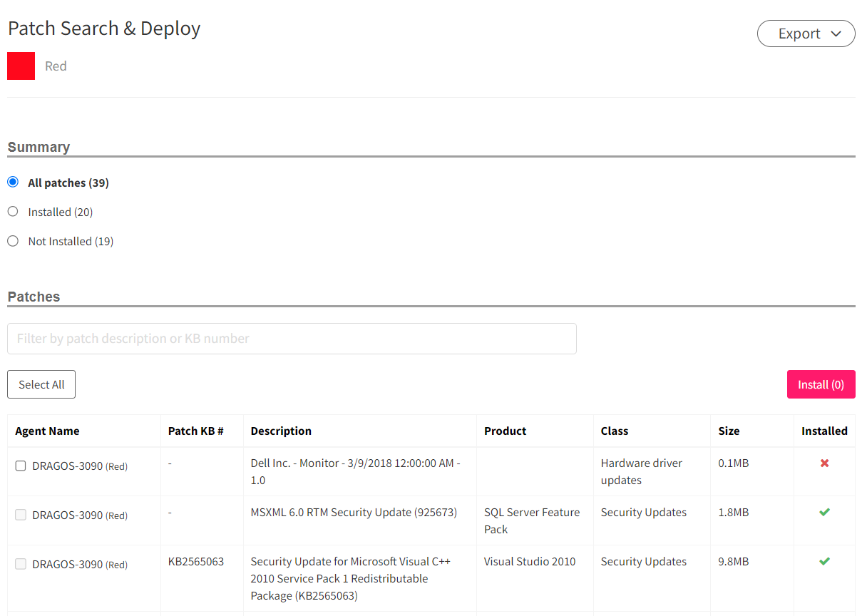This screenshot has height=616, width=867.
Task: Select the Not Installed (19) radio button
Action: click(x=13, y=241)
